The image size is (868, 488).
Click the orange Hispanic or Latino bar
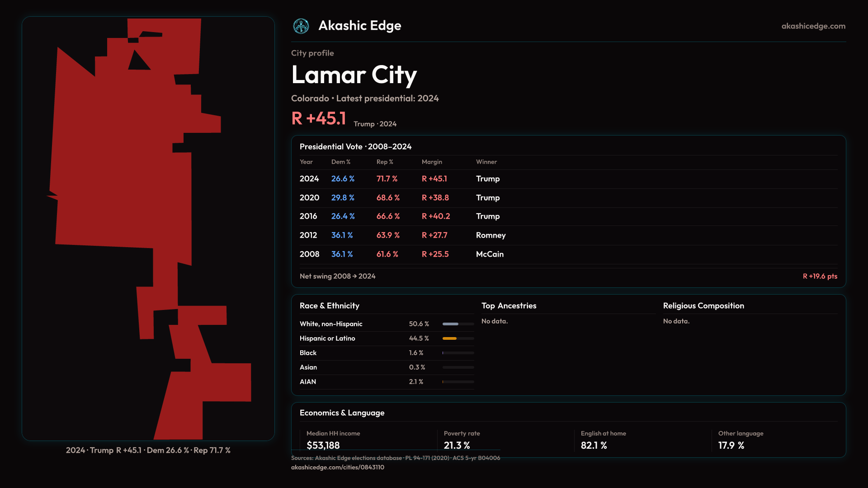[450, 338]
